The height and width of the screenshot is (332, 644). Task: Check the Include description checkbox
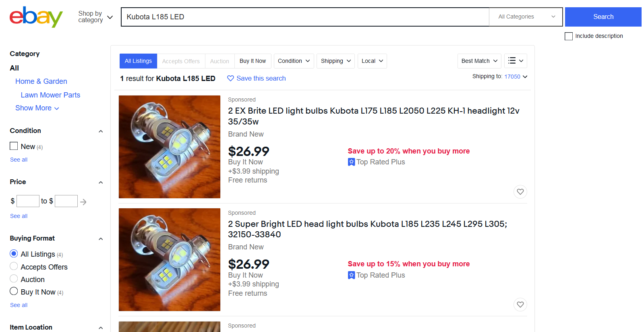[x=569, y=36]
